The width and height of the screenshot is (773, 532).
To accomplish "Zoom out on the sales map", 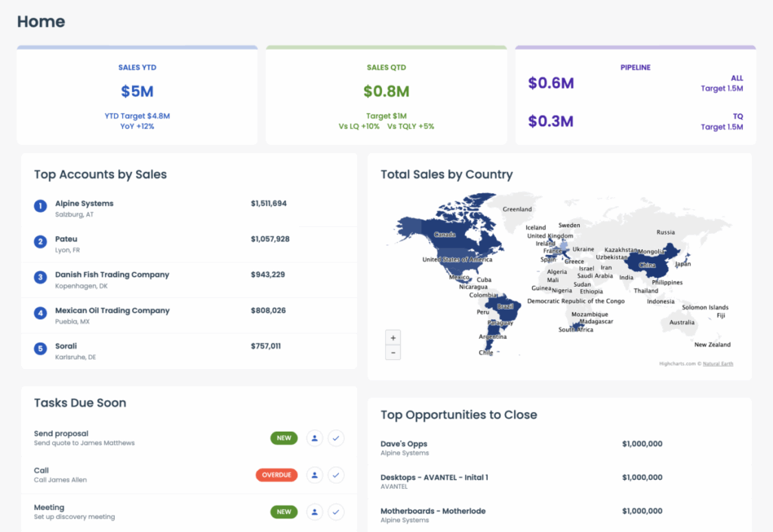I will pos(393,352).
